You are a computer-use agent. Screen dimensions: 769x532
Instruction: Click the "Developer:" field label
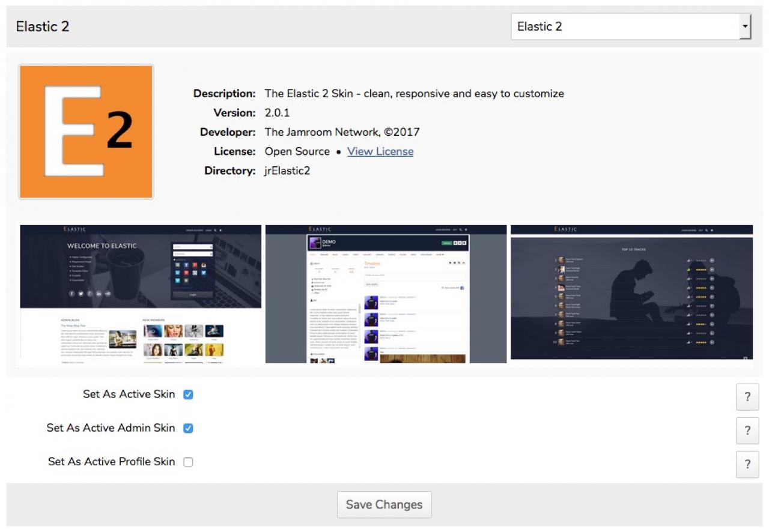coord(228,132)
